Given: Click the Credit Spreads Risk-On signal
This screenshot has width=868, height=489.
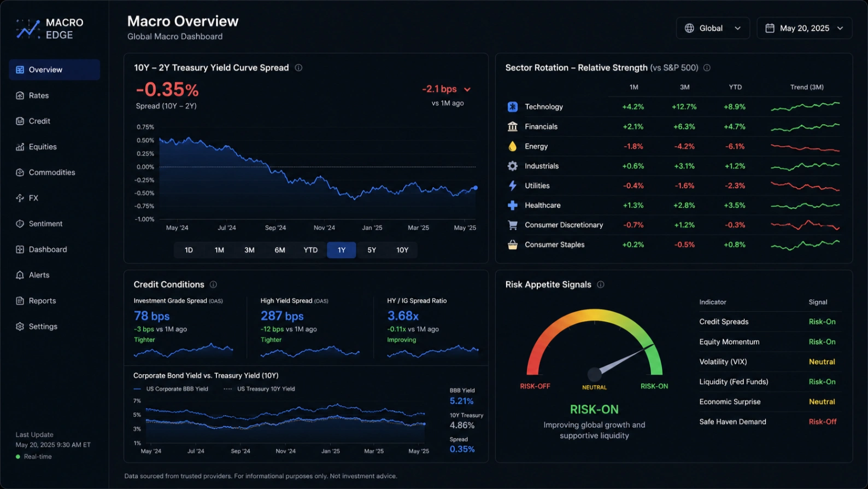Looking at the screenshot, I should (822, 322).
